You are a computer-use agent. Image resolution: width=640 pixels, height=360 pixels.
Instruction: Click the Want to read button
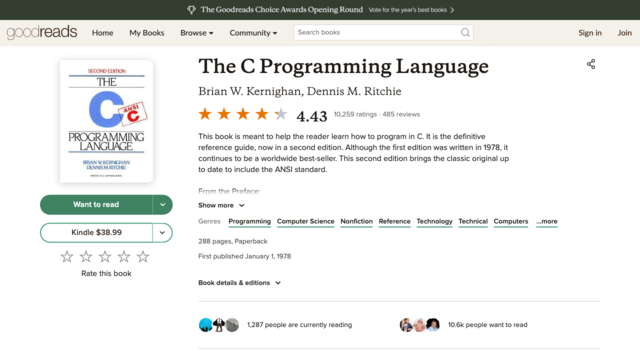(96, 204)
